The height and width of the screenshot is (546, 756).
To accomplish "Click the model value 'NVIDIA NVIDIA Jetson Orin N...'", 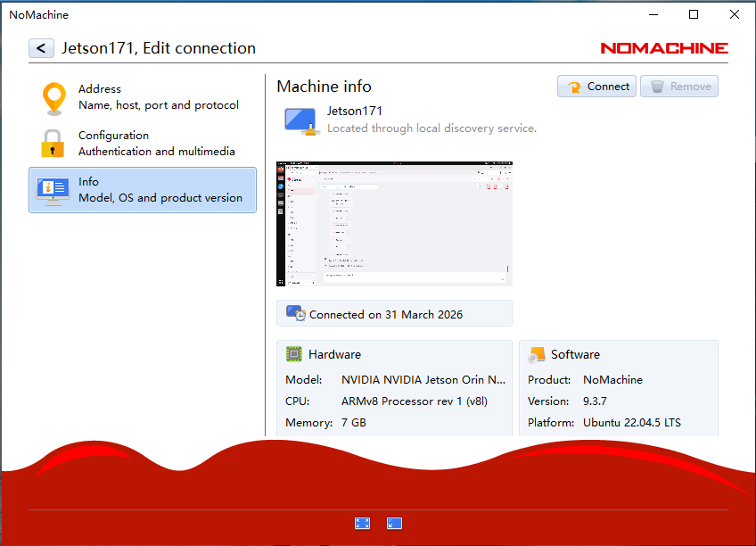I will point(423,379).
